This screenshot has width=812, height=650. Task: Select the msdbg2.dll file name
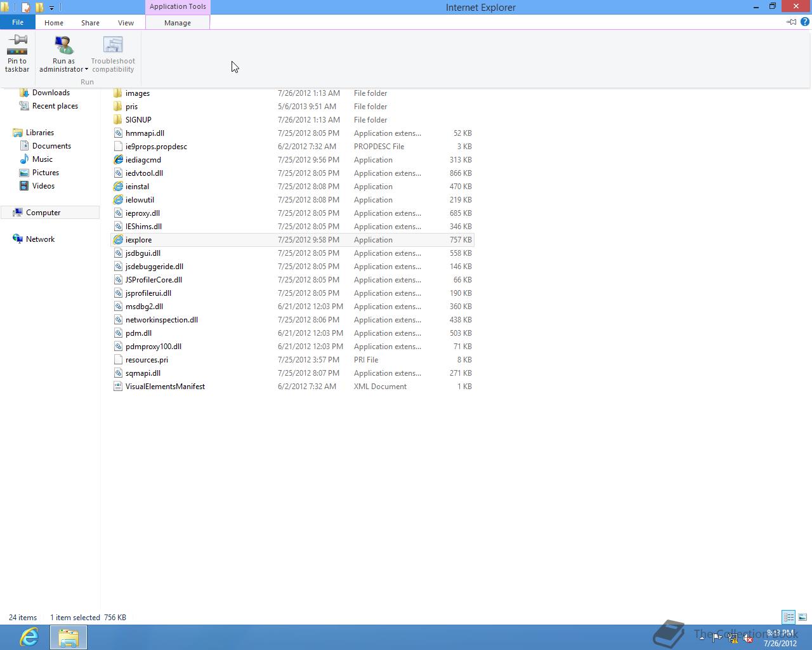coord(144,307)
